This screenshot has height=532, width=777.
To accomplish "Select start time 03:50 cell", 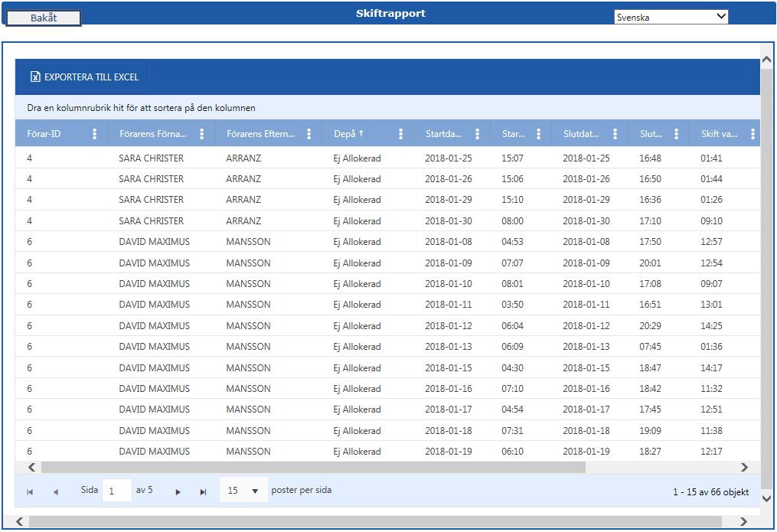I will 512,304.
